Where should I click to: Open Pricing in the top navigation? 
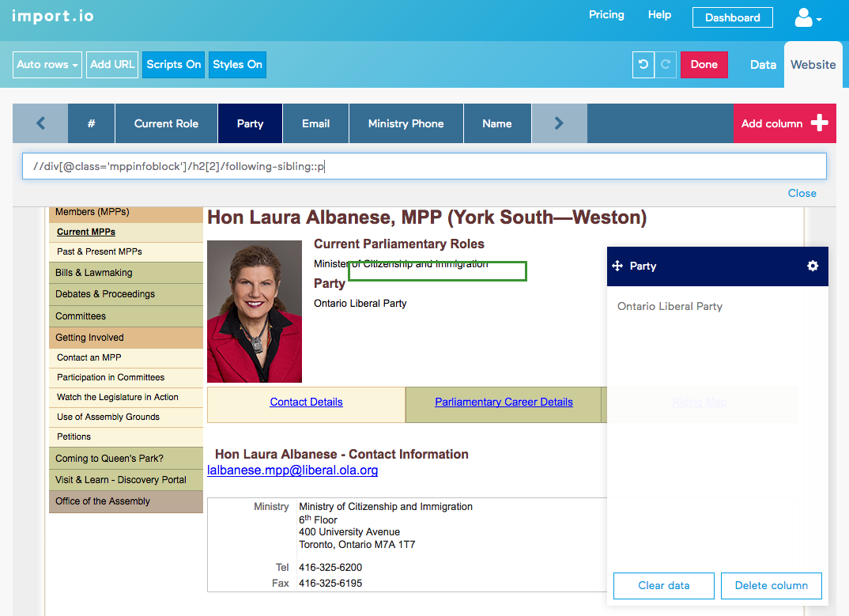coord(606,14)
